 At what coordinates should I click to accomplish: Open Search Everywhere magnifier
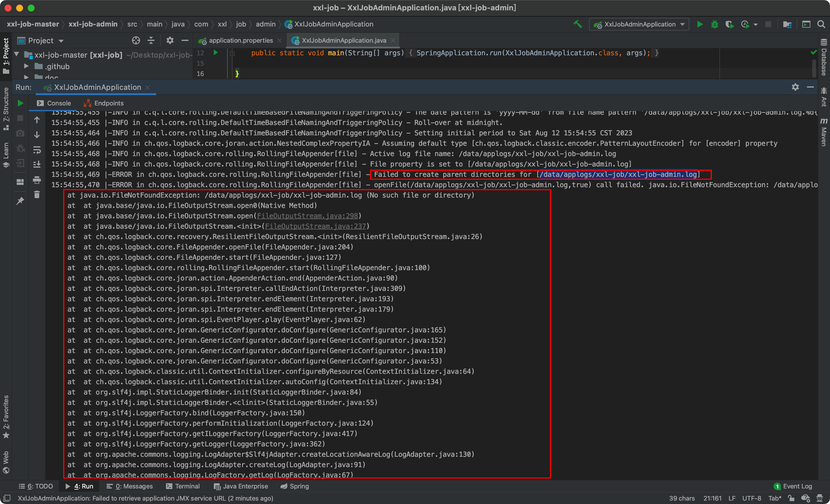pos(821,24)
